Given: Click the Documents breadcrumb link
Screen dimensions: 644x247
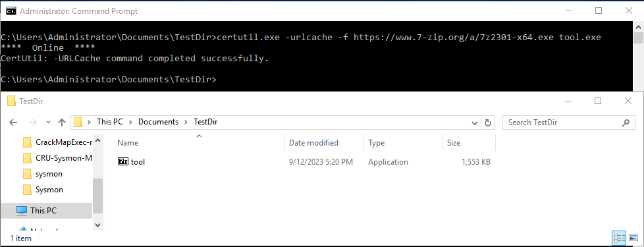Looking at the screenshot, I should (x=158, y=122).
